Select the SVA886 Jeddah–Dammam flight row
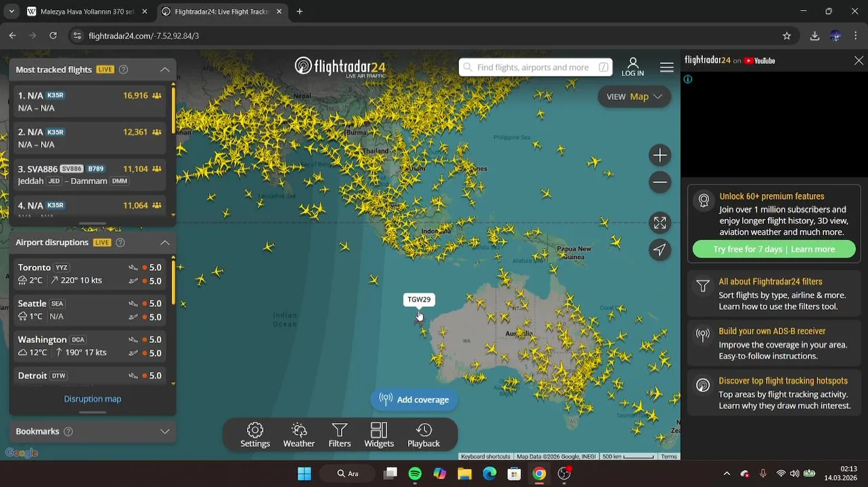The width and height of the screenshot is (868, 487). click(x=90, y=175)
